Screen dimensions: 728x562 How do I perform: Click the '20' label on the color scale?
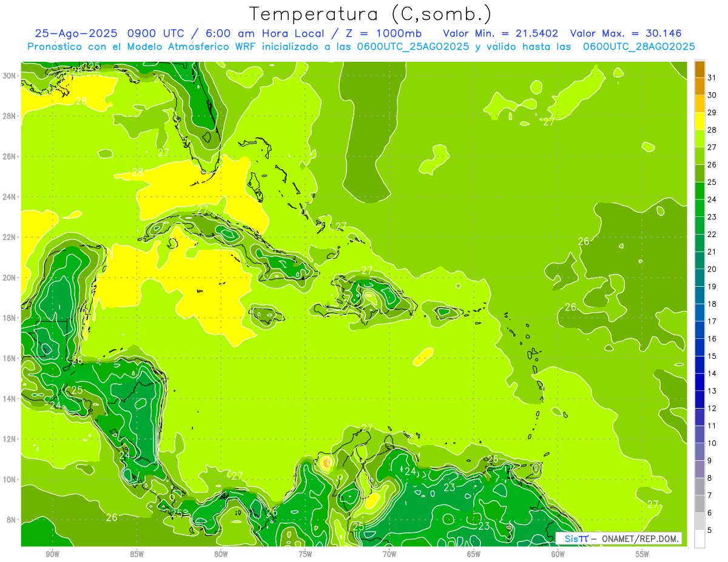pyautogui.click(x=712, y=269)
